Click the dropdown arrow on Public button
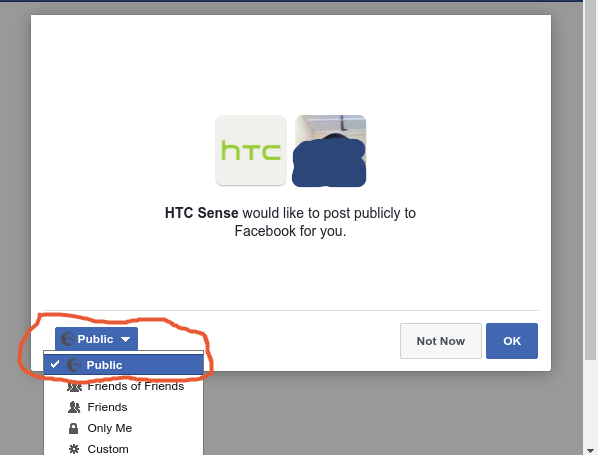The width and height of the screenshot is (598, 455). tap(125, 339)
